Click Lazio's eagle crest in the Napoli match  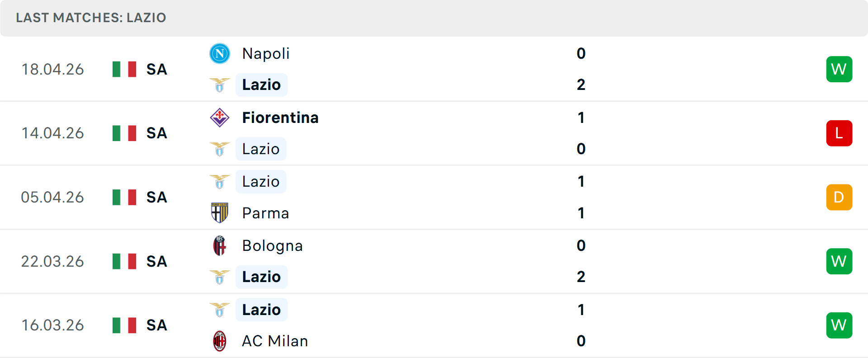click(x=220, y=85)
